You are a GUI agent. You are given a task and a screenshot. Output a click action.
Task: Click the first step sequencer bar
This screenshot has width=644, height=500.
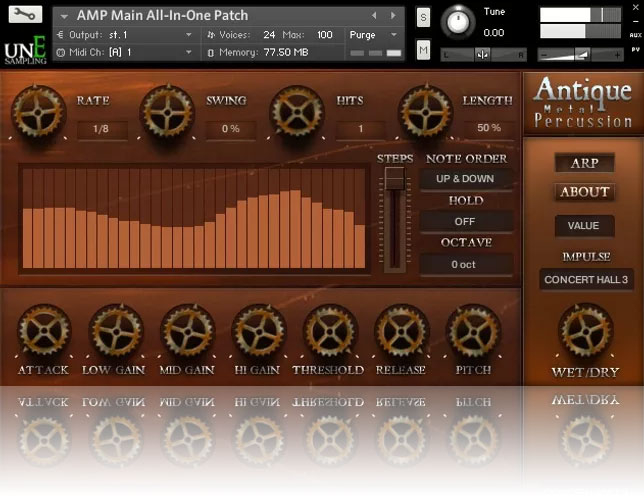28,238
